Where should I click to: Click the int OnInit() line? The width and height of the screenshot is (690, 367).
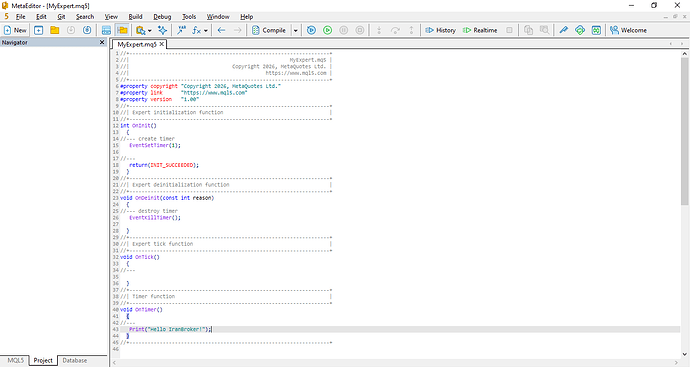pos(139,125)
